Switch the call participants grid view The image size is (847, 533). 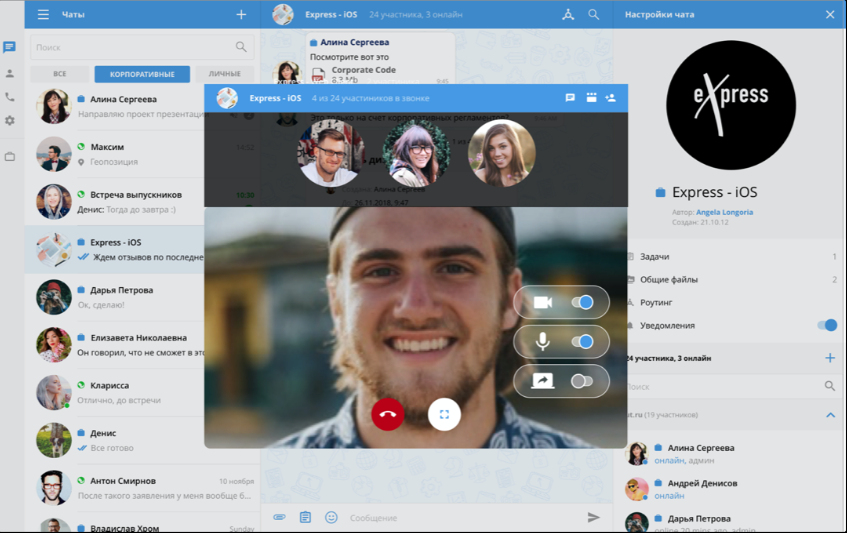pyautogui.click(x=591, y=98)
